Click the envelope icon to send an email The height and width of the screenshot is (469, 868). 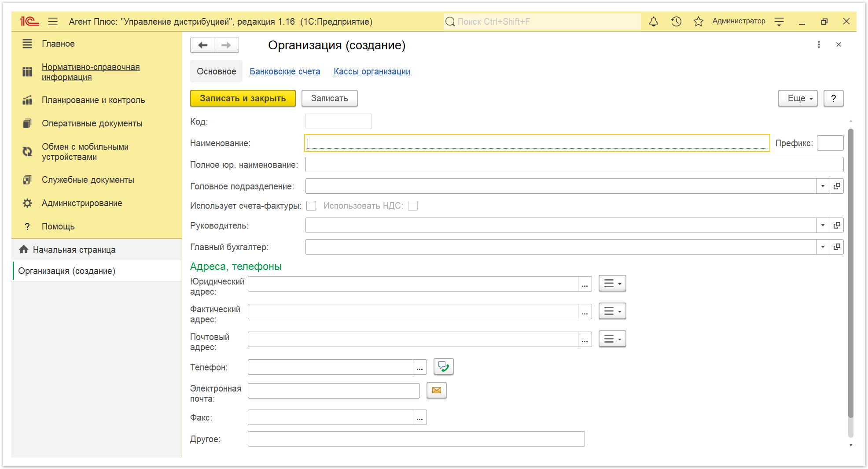(x=437, y=390)
